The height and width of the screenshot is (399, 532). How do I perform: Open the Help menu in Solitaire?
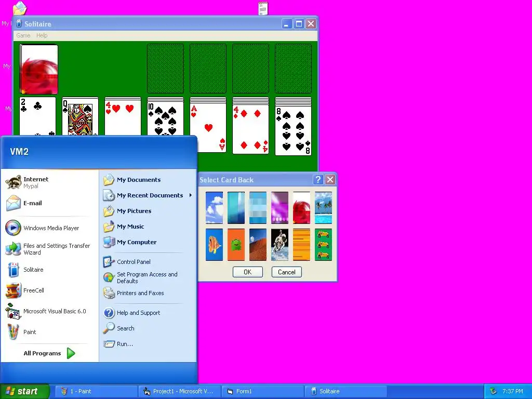42,35
